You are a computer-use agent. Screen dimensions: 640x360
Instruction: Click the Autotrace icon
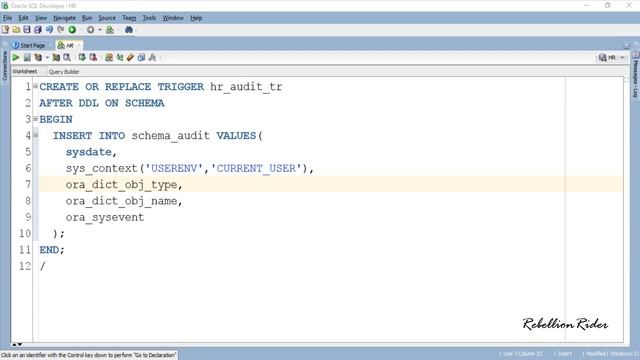56,58
